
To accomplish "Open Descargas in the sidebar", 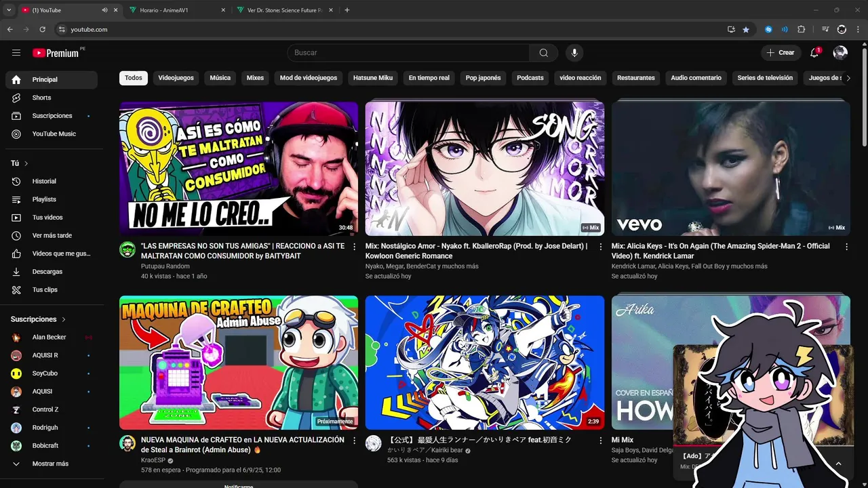I will 52,272.
